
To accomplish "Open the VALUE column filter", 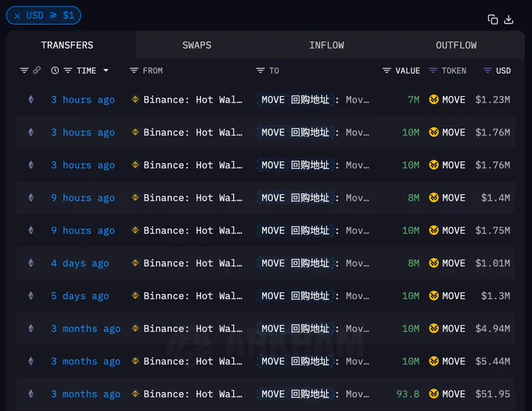I will (386, 70).
